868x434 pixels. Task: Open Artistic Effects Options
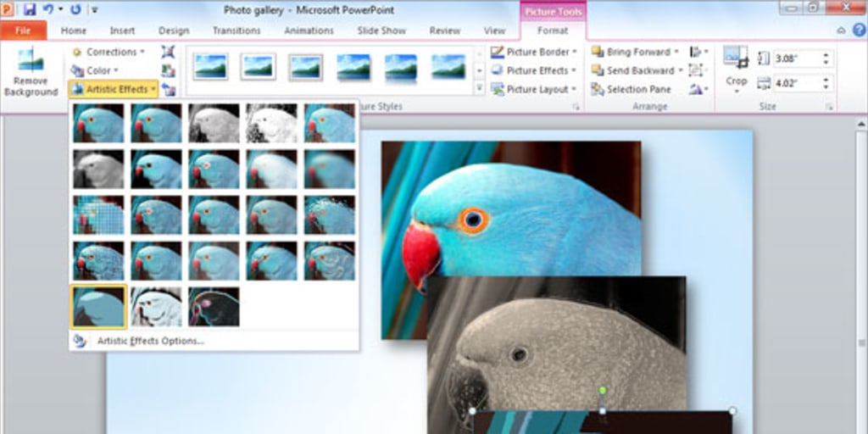pyautogui.click(x=150, y=341)
